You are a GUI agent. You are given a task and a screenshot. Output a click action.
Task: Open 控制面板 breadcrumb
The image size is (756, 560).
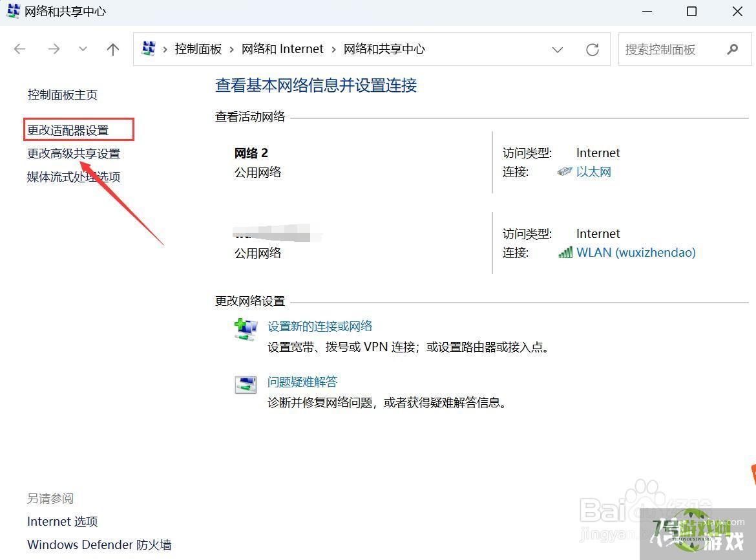coord(198,48)
